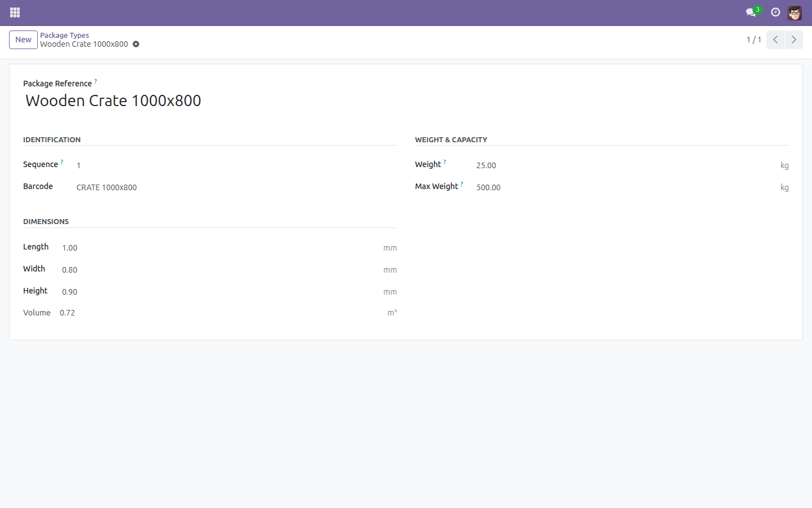Show Max Weight help question mark

tap(462, 184)
